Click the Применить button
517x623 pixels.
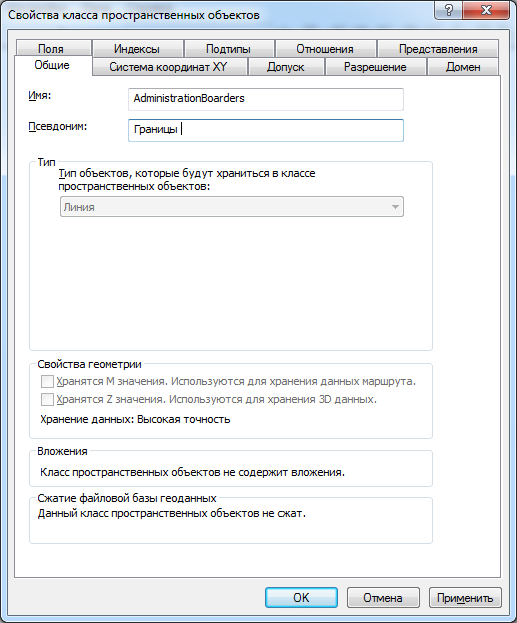click(465, 598)
